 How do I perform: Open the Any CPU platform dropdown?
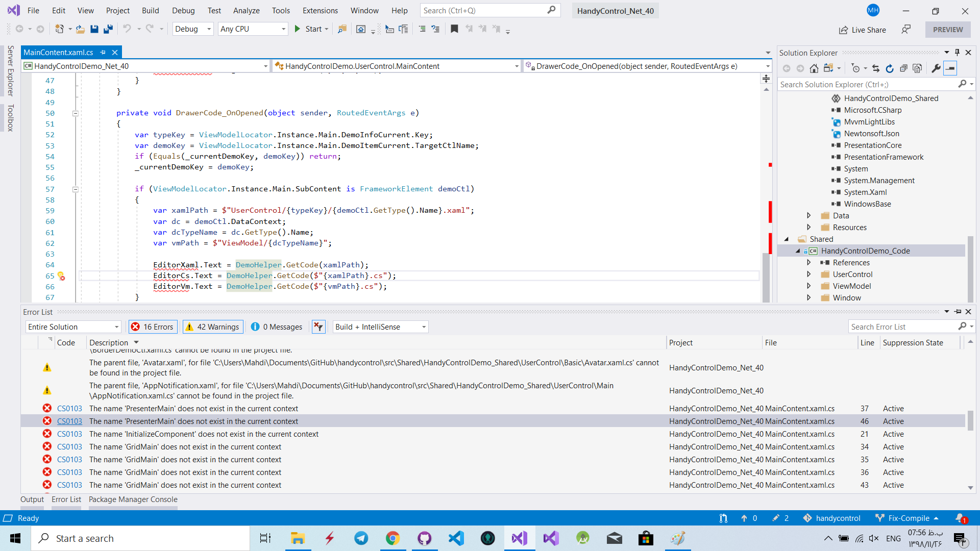pos(253,29)
